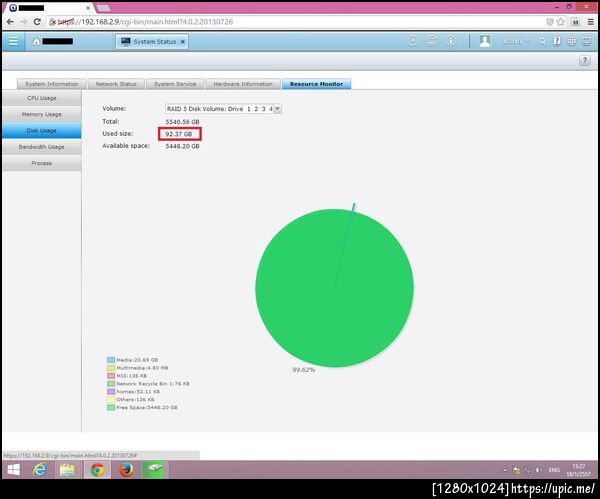The width and height of the screenshot is (600, 499).
Task: Open the Volume dropdown for RAID 5
Action: click(223, 109)
